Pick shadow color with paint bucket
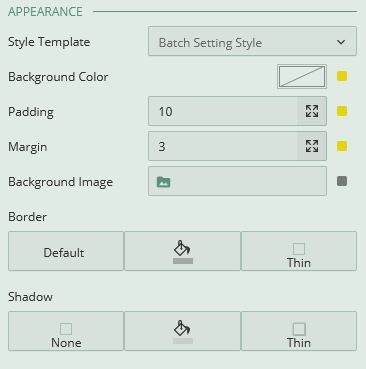The image size is (366, 369). point(182,331)
